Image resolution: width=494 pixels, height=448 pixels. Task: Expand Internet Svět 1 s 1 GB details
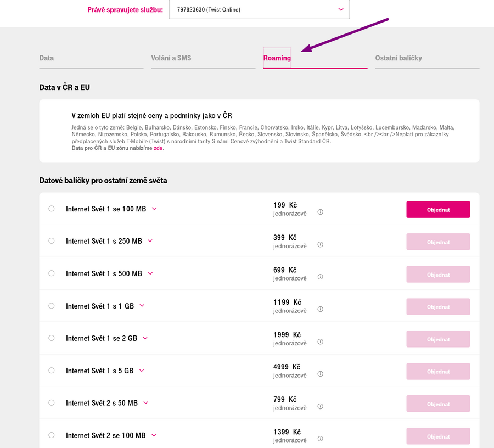(x=142, y=306)
